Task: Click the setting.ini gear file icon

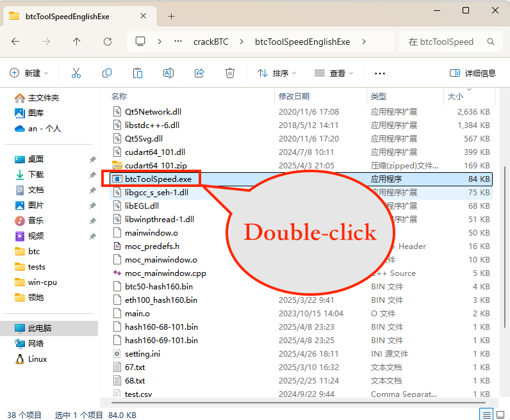Action: coord(117,353)
